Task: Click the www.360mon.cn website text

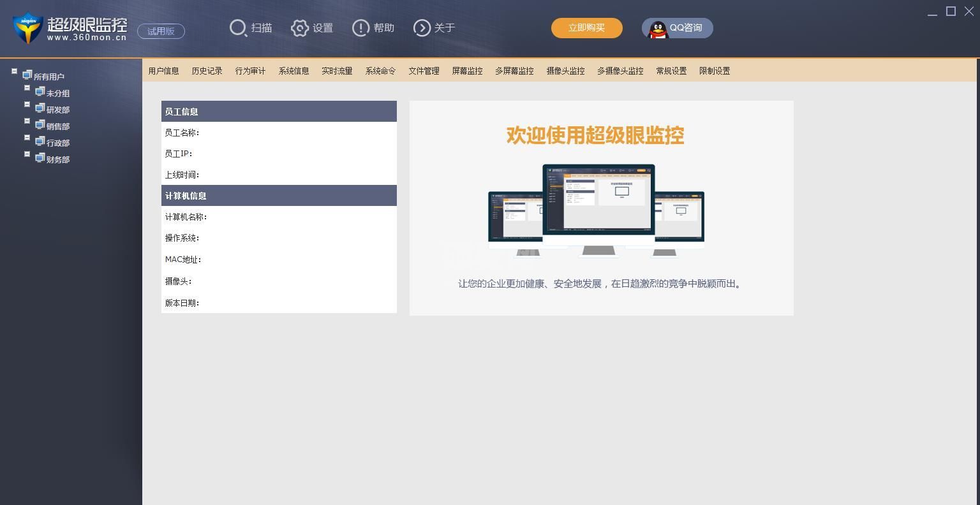Action: click(87, 38)
